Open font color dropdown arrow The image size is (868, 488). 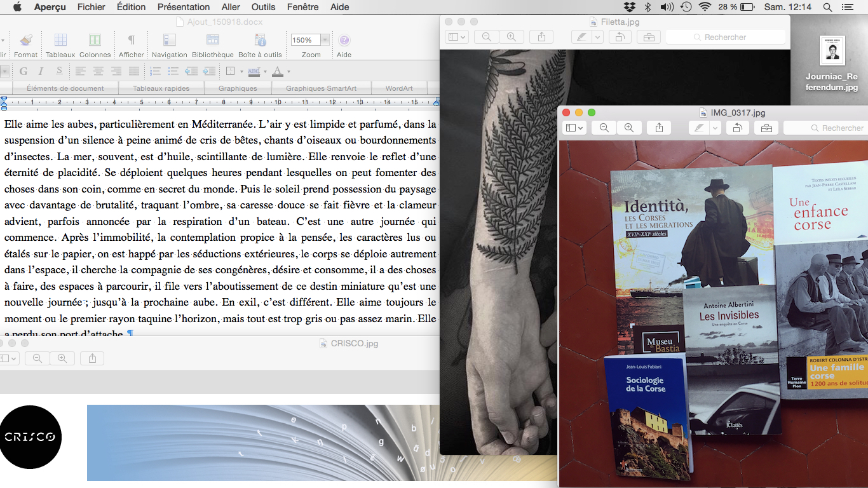[288, 72]
